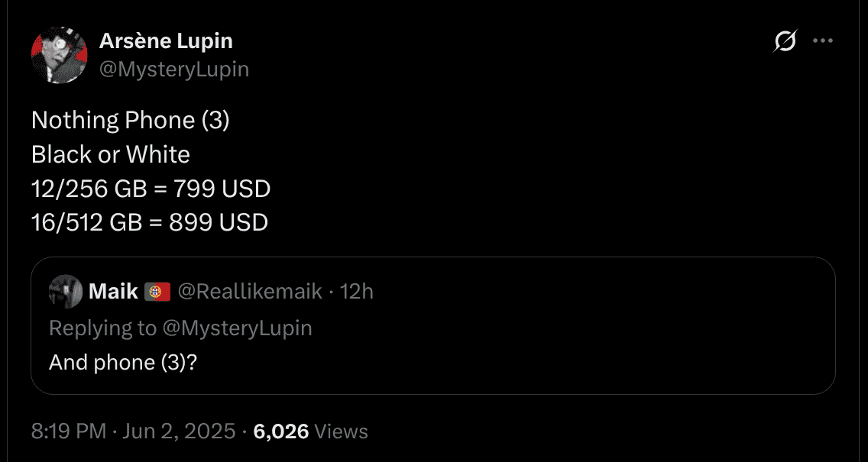The width and height of the screenshot is (868, 462).
Task: Click the "Black or White" text line
Action: 111,155
